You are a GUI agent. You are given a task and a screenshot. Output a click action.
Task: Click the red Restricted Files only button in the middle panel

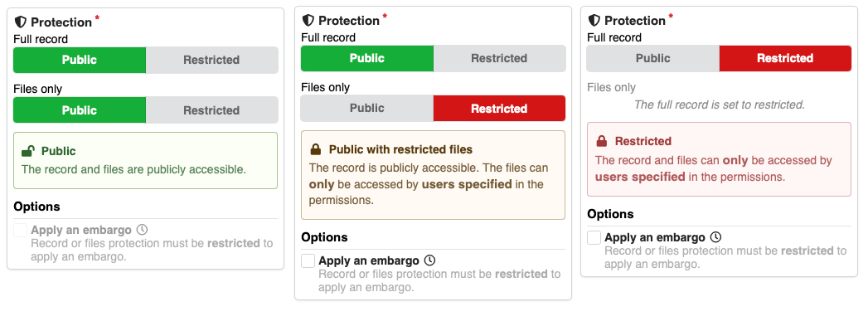(x=499, y=109)
